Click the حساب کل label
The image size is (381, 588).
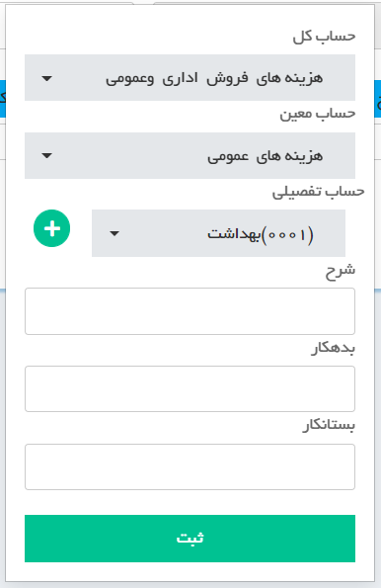[324, 37]
